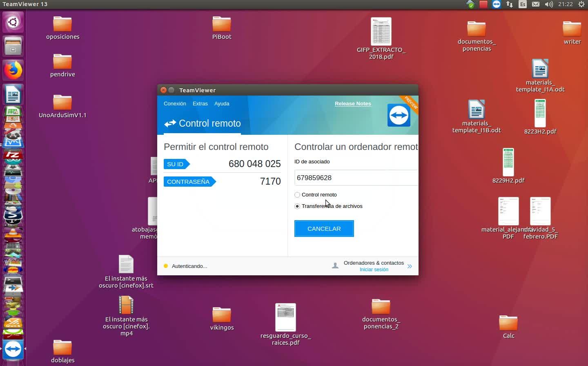Select the material_alejandra PDF file

(x=508, y=218)
